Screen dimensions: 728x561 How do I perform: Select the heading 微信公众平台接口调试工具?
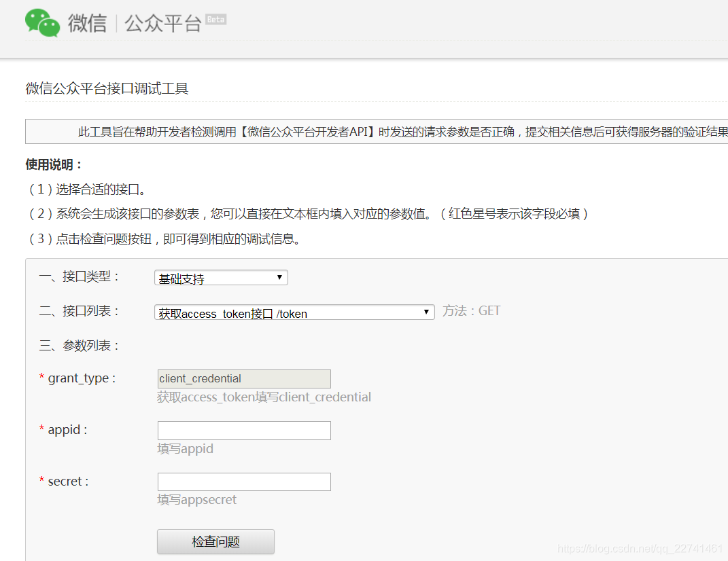click(107, 88)
